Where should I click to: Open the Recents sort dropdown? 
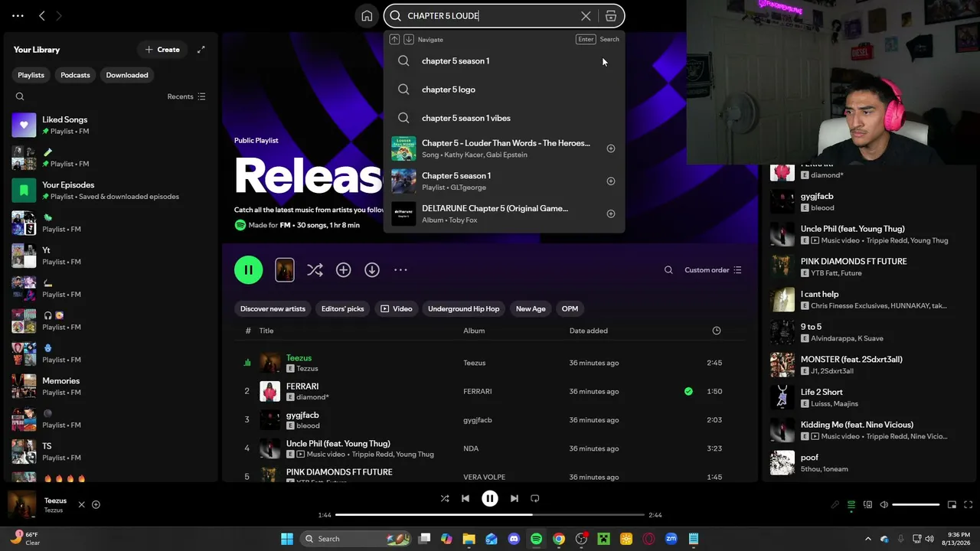(186, 96)
